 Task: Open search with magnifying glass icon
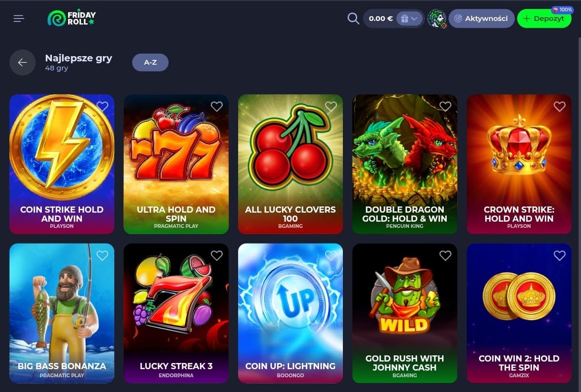(353, 19)
